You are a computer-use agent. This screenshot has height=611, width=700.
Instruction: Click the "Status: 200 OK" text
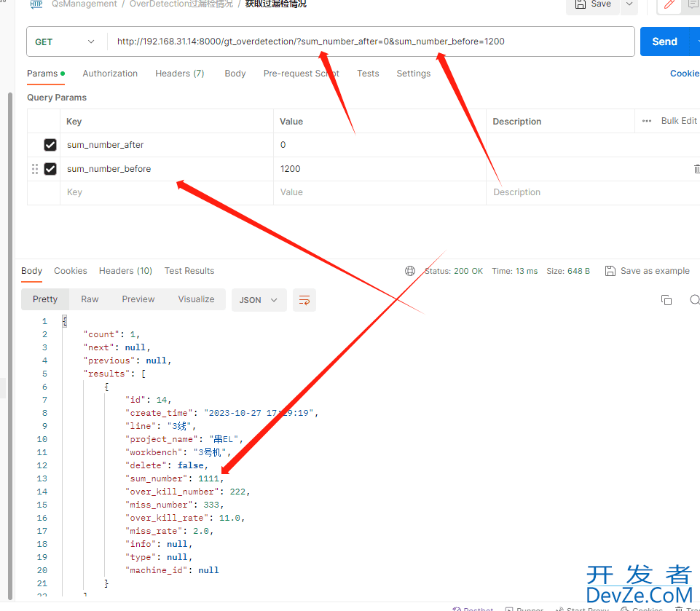click(x=454, y=271)
